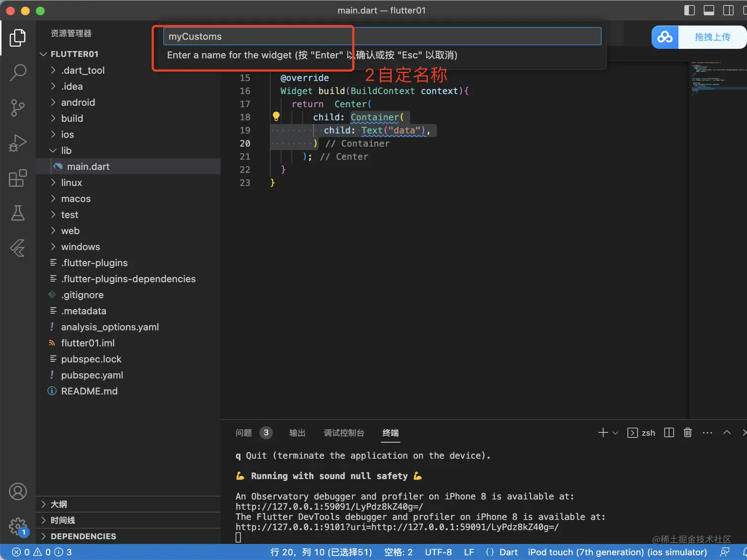
Task: Open the Testing beaker icon
Action: click(x=18, y=213)
